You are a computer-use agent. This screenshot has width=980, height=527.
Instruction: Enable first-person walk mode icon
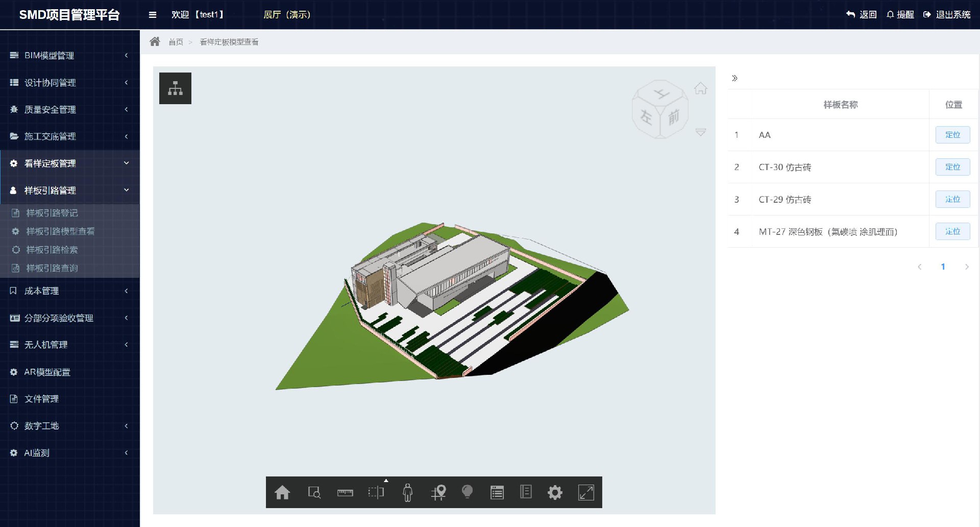pyautogui.click(x=407, y=492)
